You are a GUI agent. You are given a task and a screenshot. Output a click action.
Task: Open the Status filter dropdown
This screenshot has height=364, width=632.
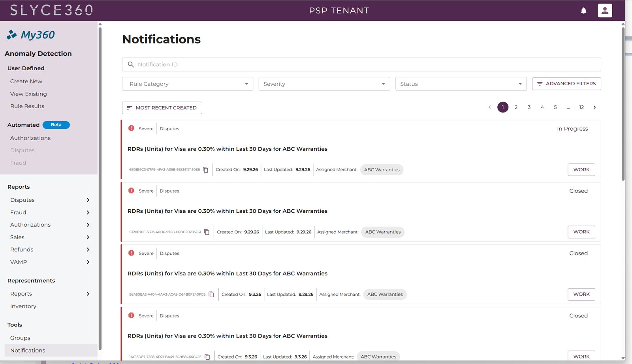pyautogui.click(x=461, y=84)
